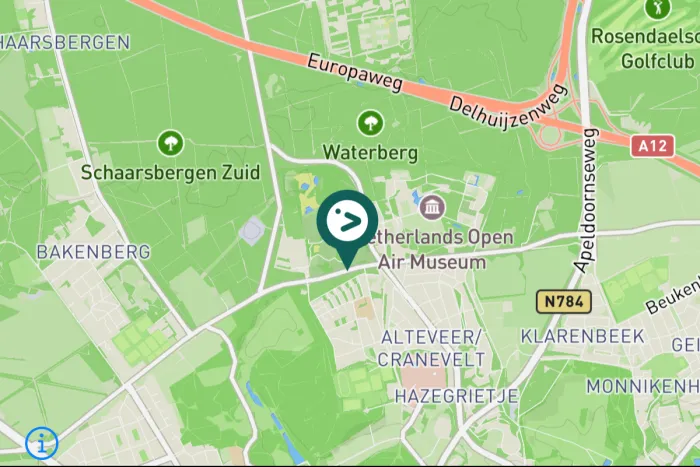Click the Waterberg park label

coord(371,153)
